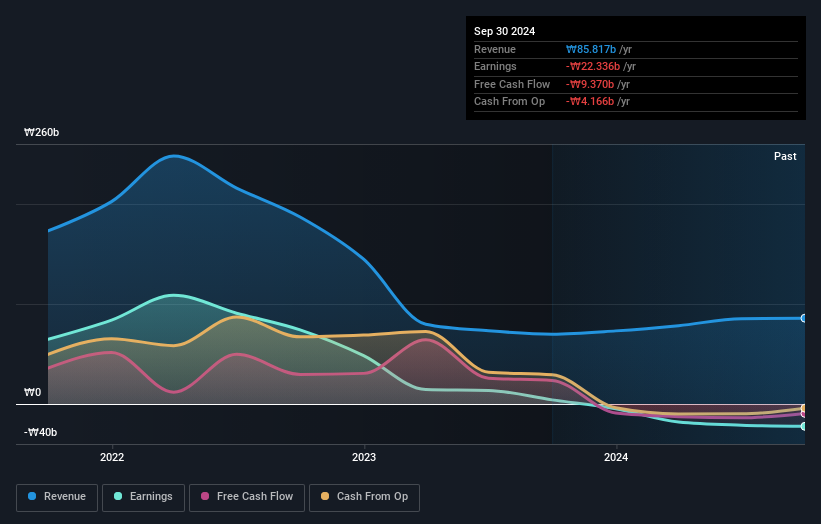Screen dimensions: 821x524
Task: Click the Sep 30 2024 tooltip date
Action: coord(504,31)
